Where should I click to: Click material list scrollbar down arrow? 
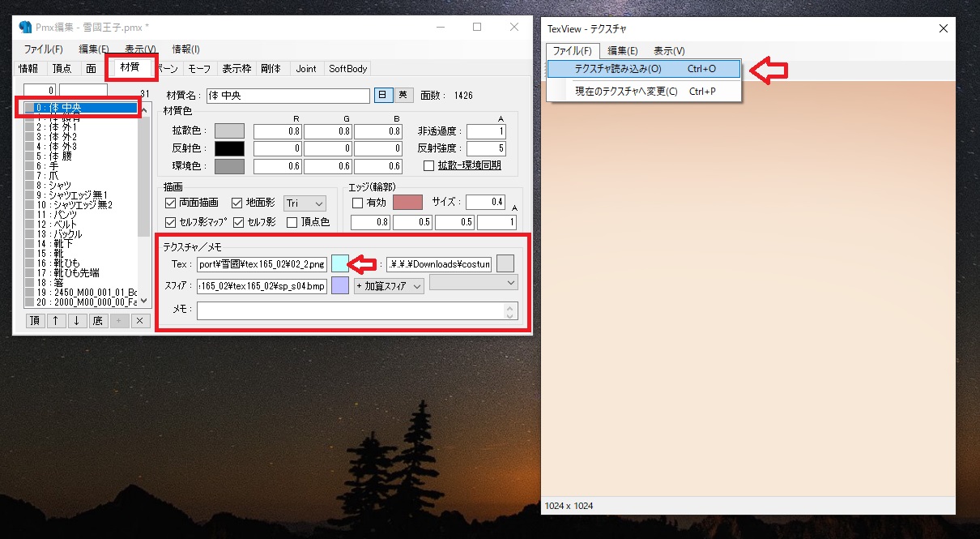point(144,300)
